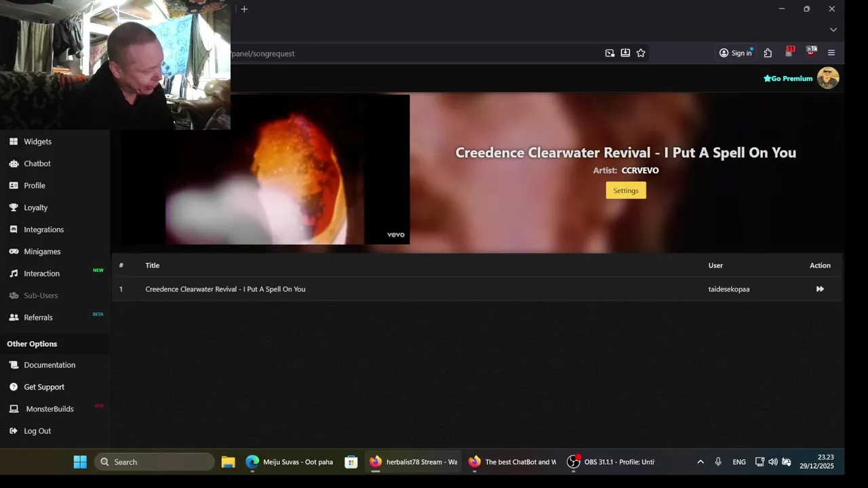Click the Widgets grid icon
868x488 pixels.
[x=14, y=142]
